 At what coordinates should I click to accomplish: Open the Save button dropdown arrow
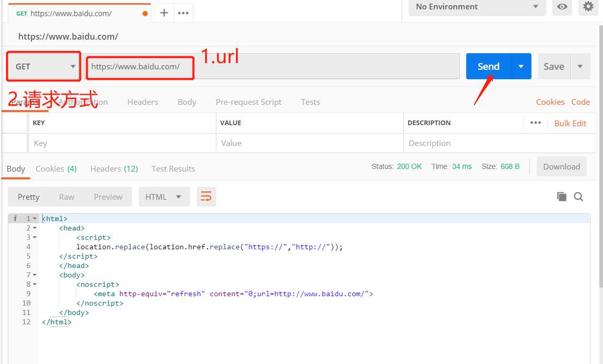tap(581, 66)
